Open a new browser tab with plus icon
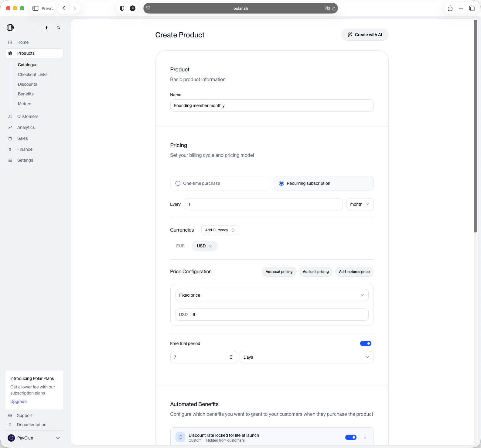 coord(461,8)
